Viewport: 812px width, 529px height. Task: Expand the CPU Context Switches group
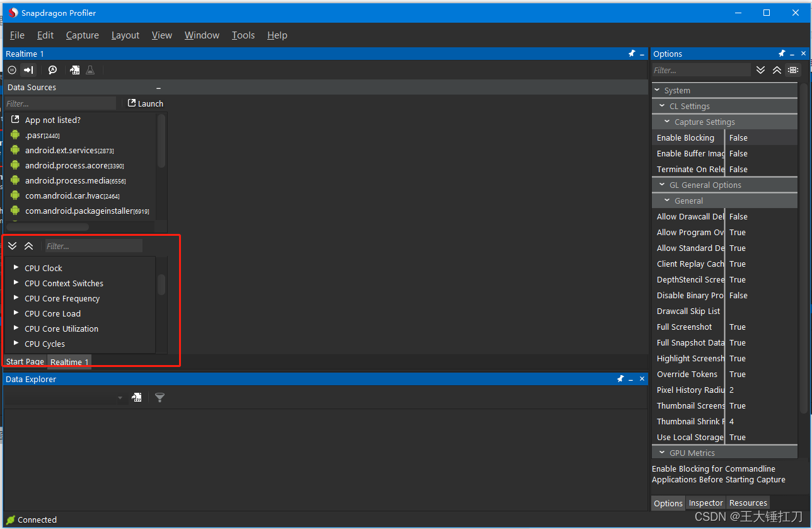click(16, 282)
